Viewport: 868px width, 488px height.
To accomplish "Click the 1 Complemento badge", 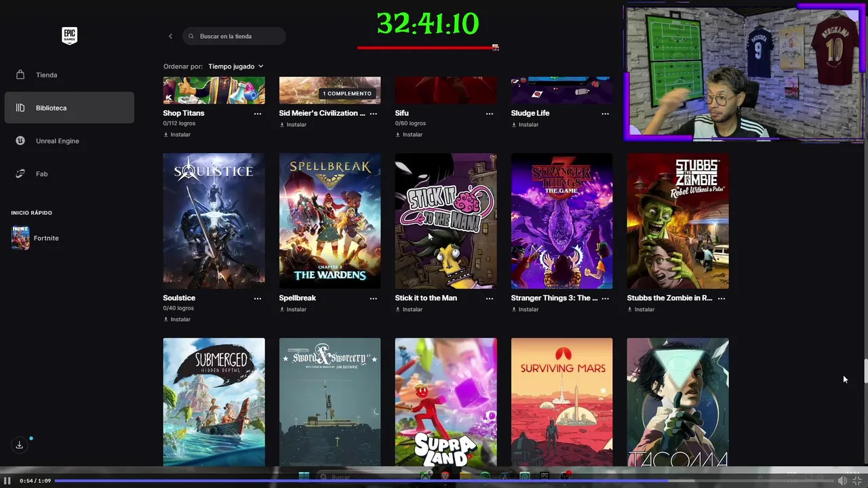I will tap(347, 94).
